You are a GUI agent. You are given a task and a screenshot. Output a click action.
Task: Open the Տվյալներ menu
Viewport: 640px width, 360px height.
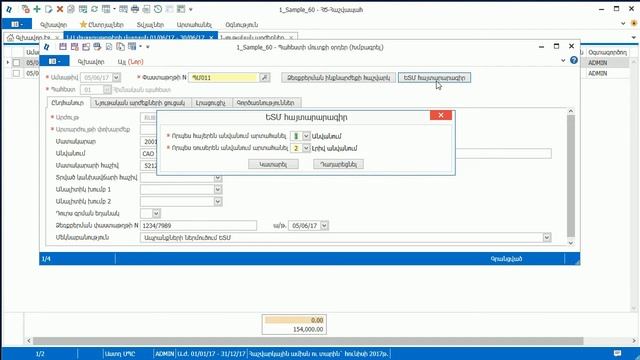click(x=150, y=24)
